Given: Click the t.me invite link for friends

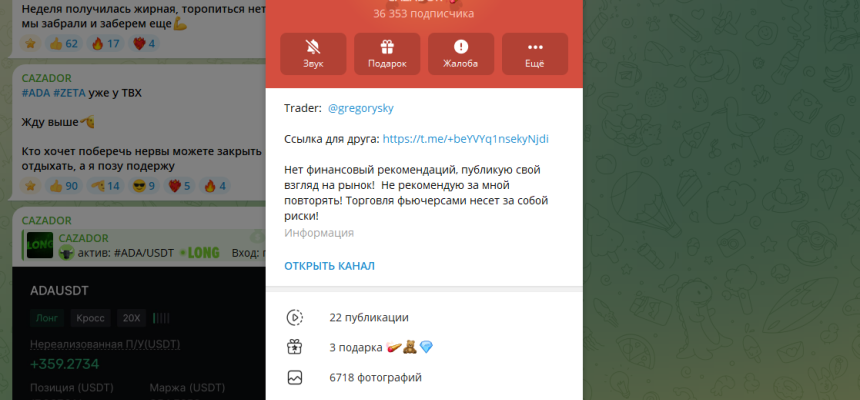Looking at the screenshot, I should [x=465, y=139].
